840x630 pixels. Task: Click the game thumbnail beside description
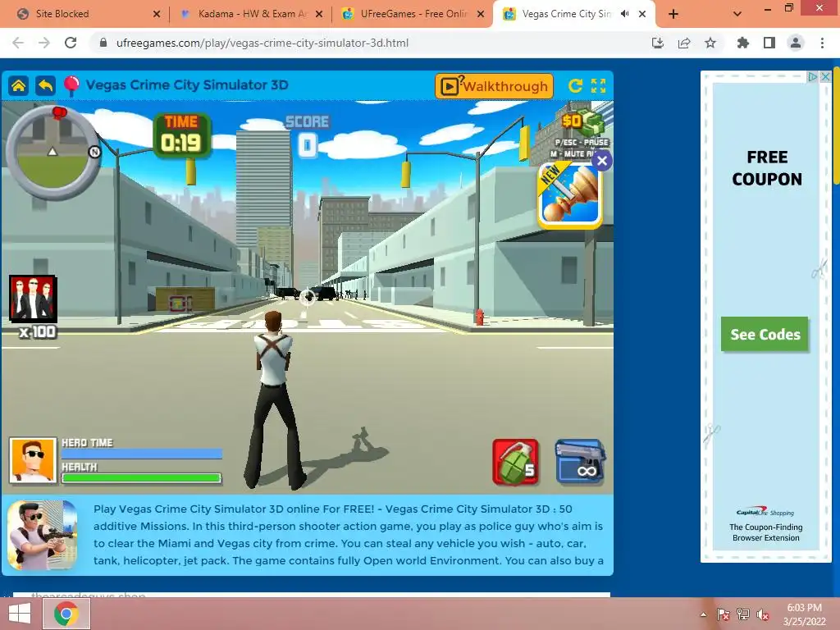click(x=43, y=535)
